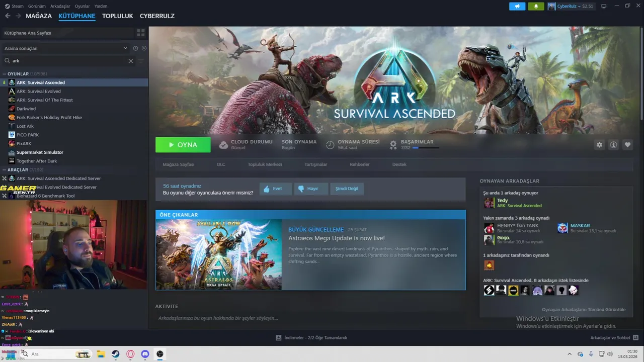Launch the game with OYNA button
The image size is (644, 362).
pos(183,145)
